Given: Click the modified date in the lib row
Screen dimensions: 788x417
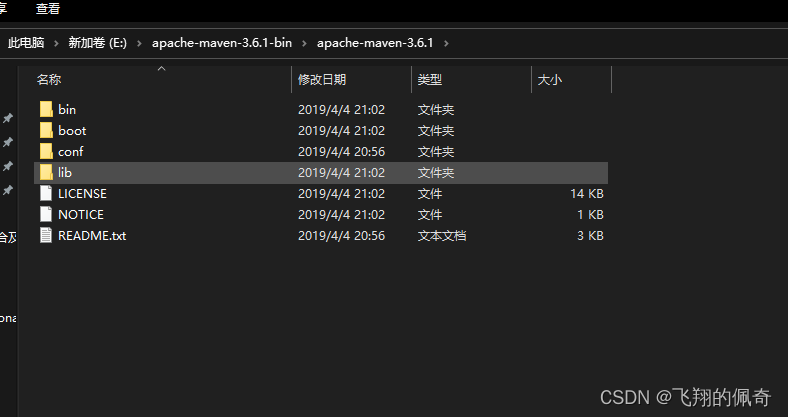Looking at the screenshot, I should click(341, 172).
